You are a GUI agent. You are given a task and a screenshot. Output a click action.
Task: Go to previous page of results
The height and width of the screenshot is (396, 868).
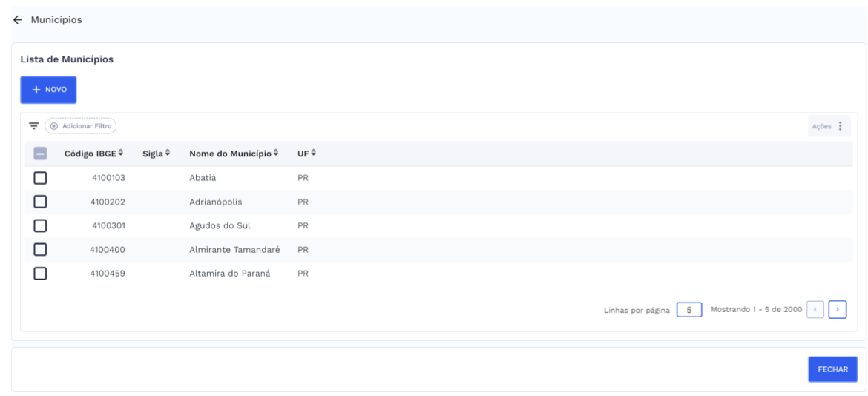815,309
